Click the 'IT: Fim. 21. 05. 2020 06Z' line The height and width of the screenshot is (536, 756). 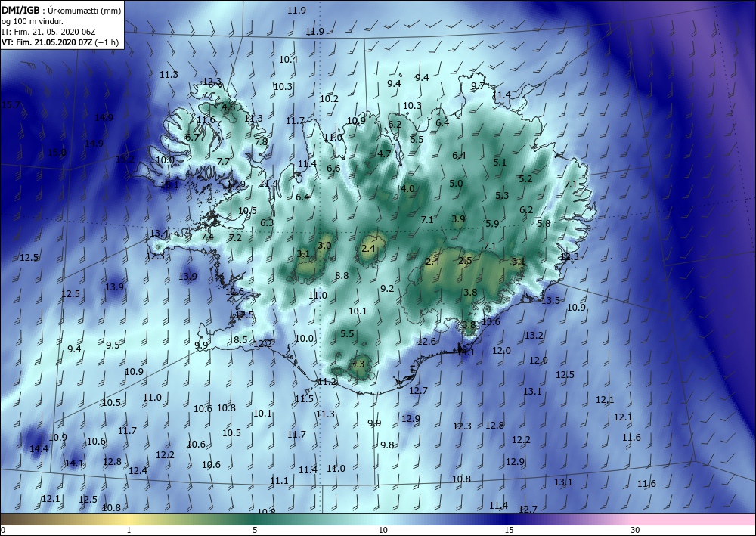click(x=48, y=32)
